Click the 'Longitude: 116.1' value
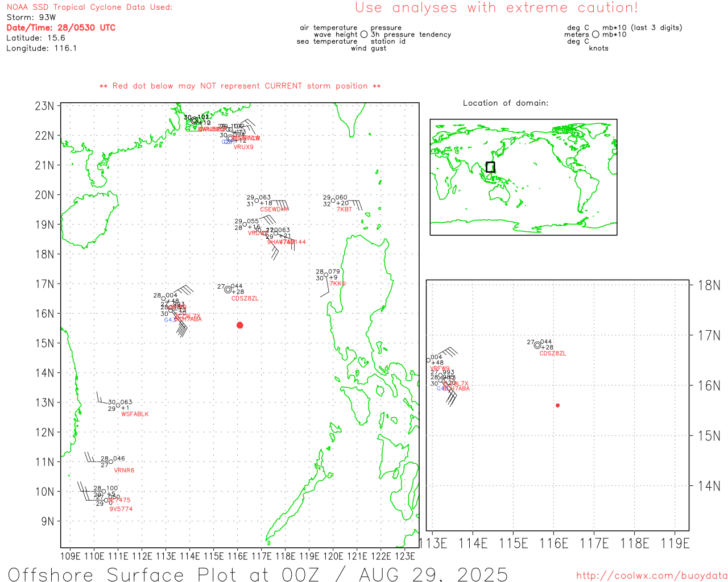 coord(42,48)
